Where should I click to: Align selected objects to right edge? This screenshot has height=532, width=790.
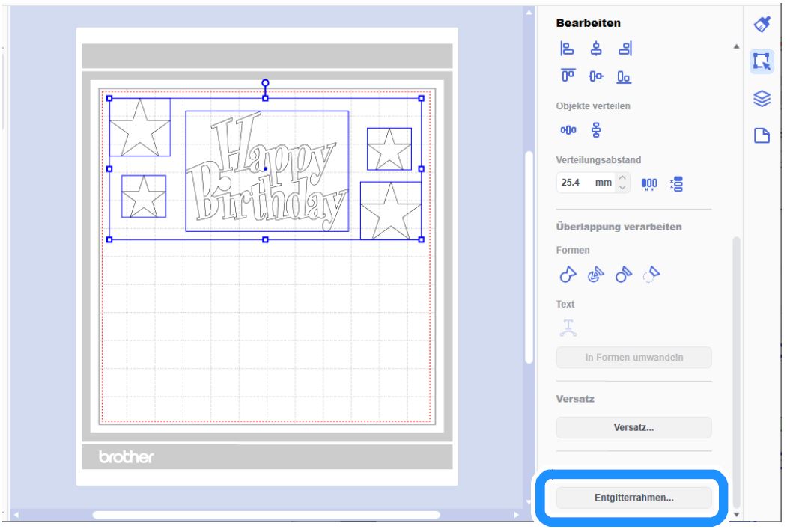[624, 49]
